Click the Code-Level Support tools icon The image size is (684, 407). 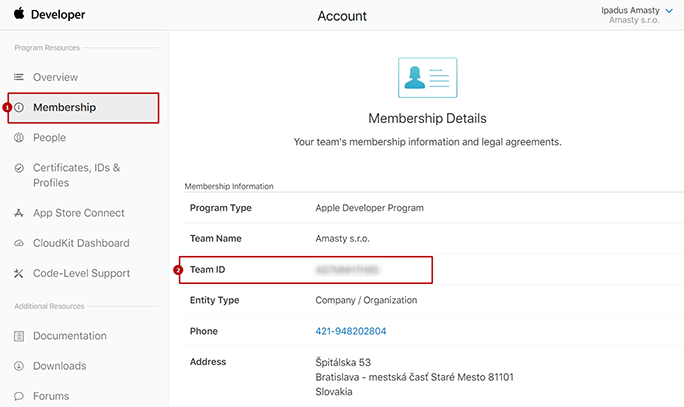[19, 274]
